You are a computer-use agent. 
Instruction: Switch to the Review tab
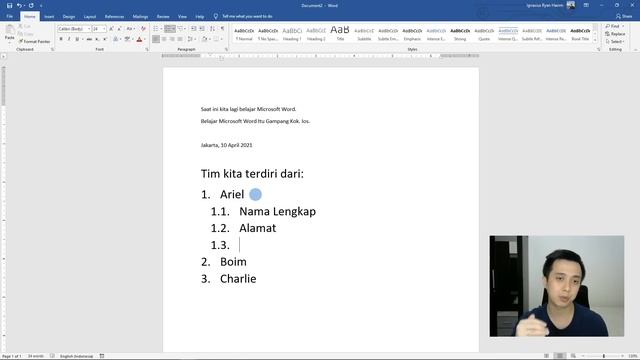[163, 17]
